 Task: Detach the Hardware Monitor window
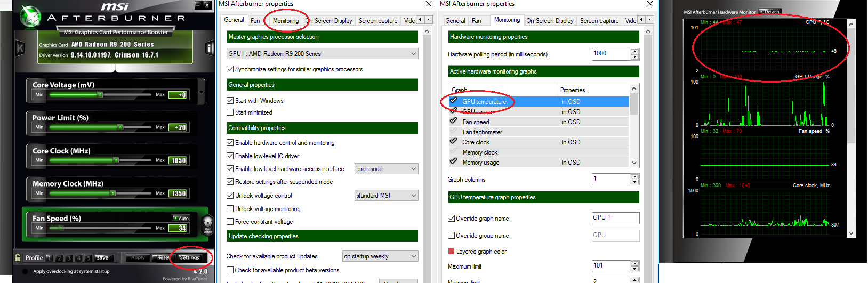coord(769,12)
